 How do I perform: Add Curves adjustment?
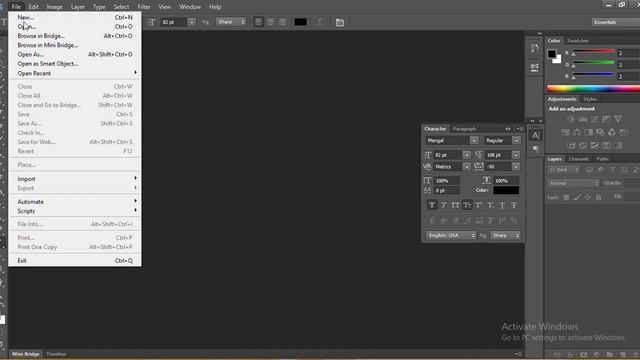595,119
